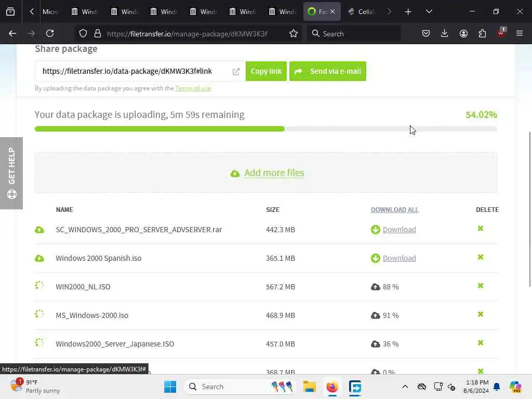Open the taskbar clock and date
Image resolution: width=532 pixels, height=399 pixels.
click(476, 387)
